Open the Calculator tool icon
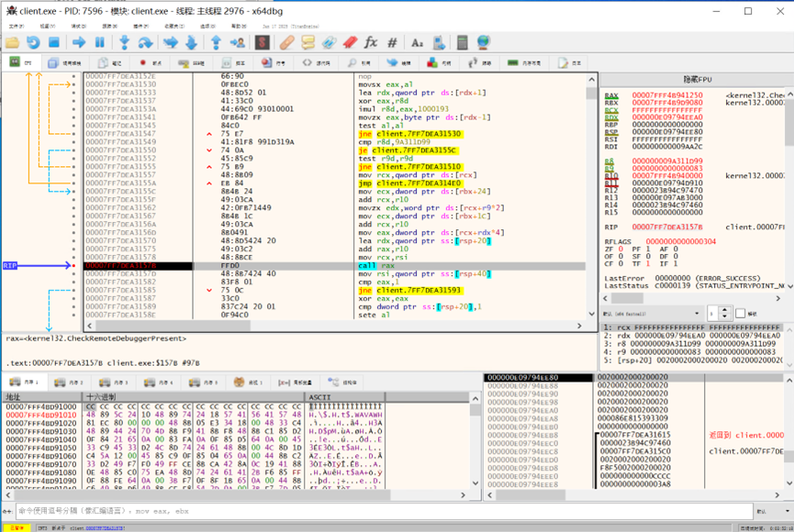The height and width of the screenshot is (532, 794). (462, 41)
